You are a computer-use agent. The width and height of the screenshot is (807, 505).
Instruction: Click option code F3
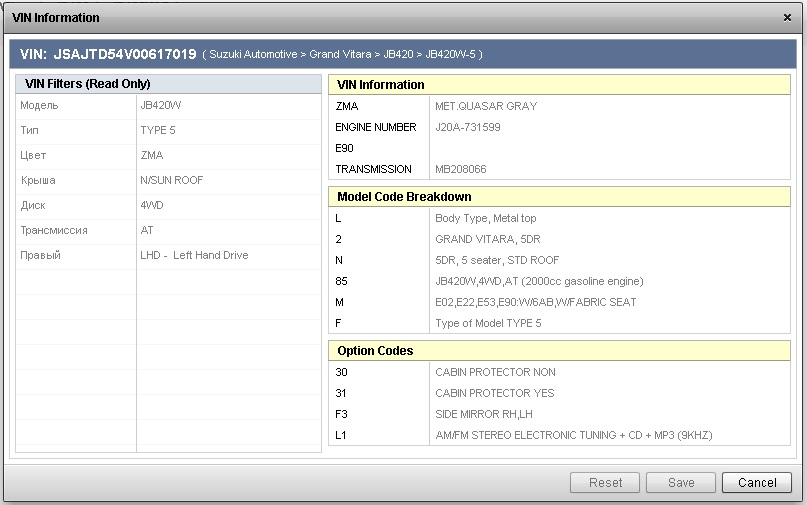click(x=341, y=414)
